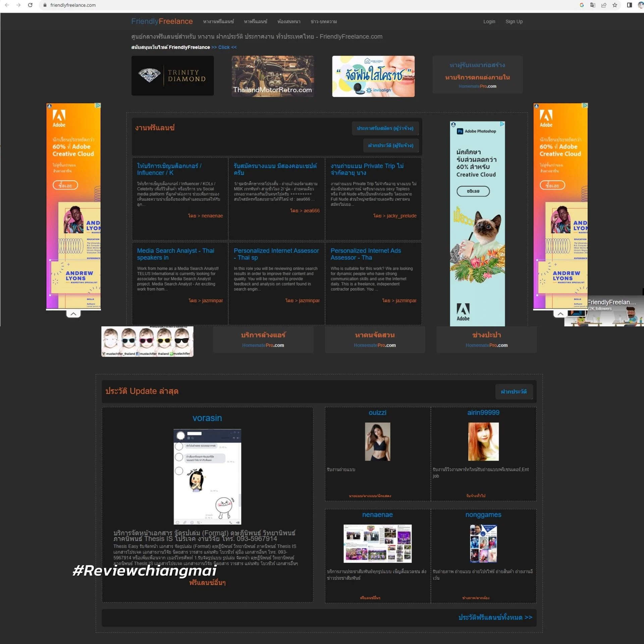Open the Trinity Diamond banner
The height and width of the screenshot is (644, 644).
tap(172, 76)
